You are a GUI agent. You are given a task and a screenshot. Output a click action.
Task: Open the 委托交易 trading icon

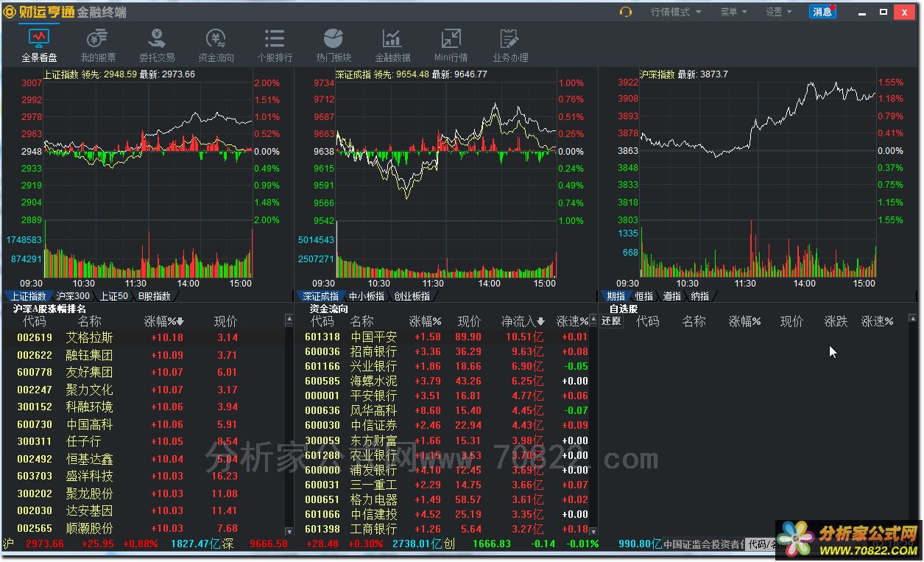click(x=157, y=45)
